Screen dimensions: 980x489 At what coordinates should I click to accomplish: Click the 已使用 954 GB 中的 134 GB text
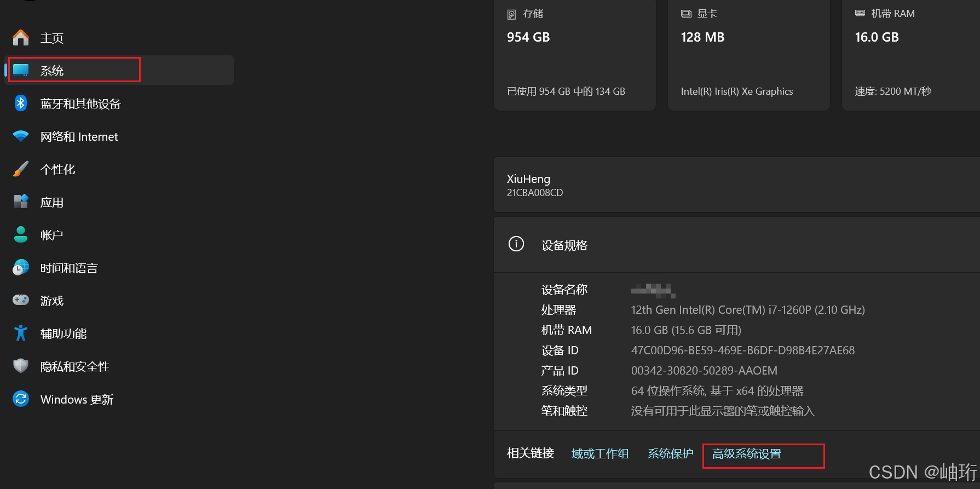566,91
